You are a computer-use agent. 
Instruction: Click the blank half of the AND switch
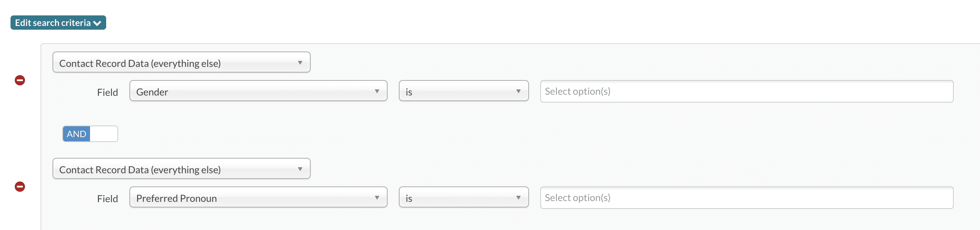[x=104, y=134]
